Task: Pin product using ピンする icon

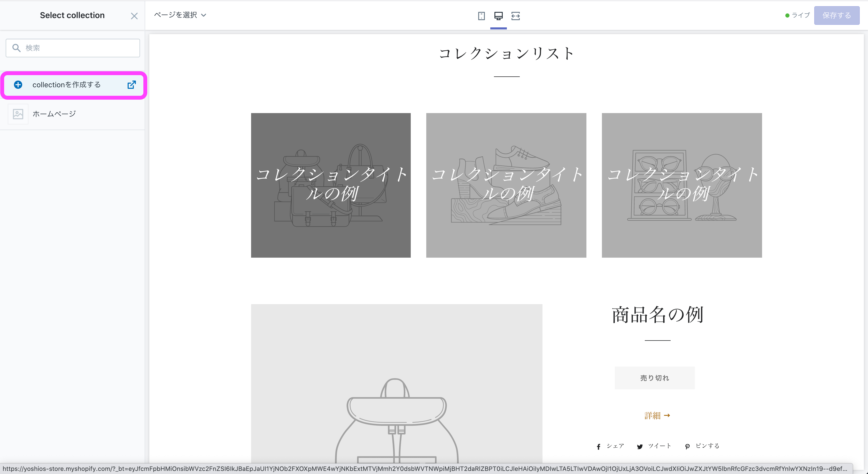Action: pos(687,446)
